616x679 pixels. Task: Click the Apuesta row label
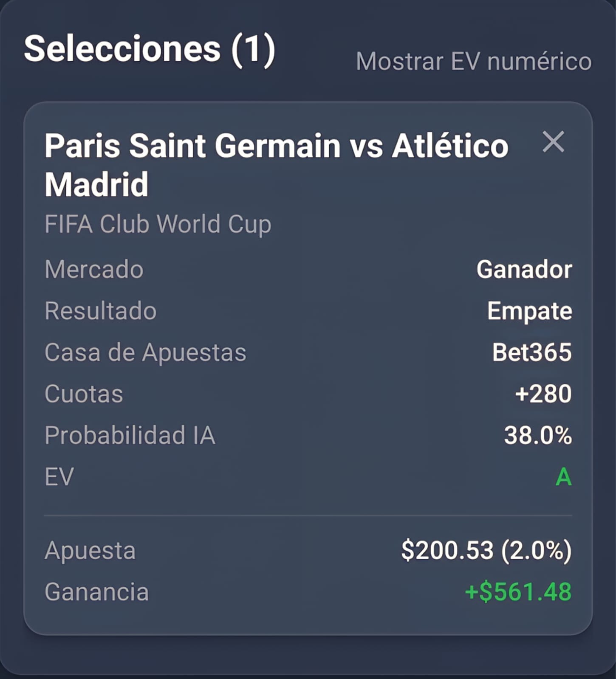90,551
